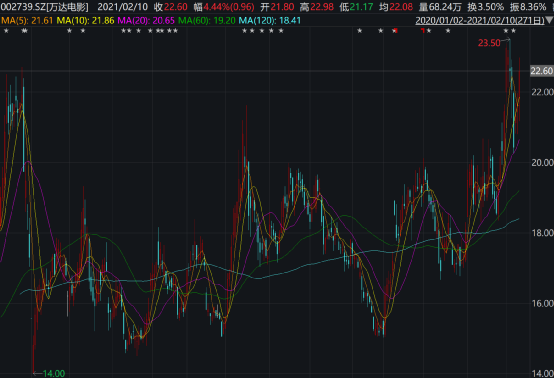Screen dimensions: 554x378
Task: Click the rightmost star event marker
Action: click(513, 31)
